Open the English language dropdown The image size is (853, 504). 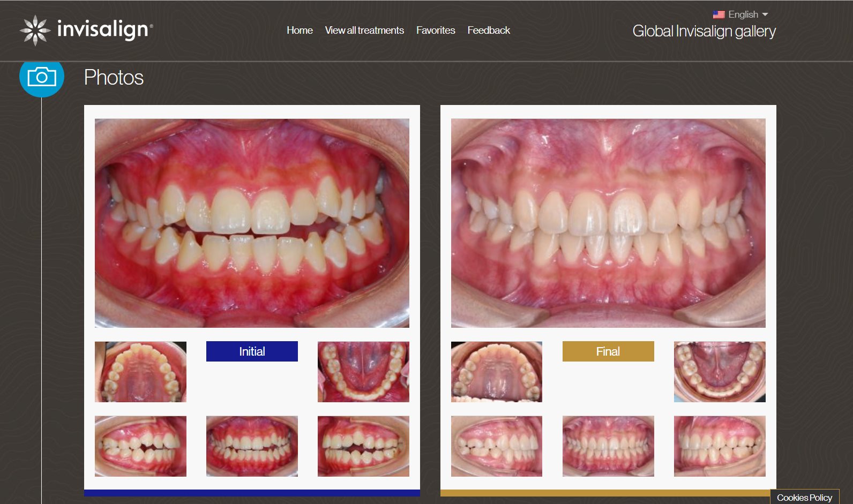pyautogui.click(x=748, y=14)
